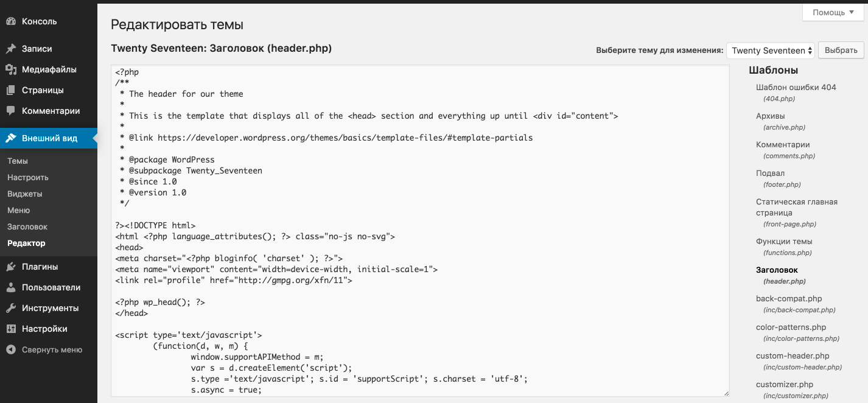Open the Настройки settings icon
Screen dimensions: 868x403
pyautogui.click(x=11, y=329)
